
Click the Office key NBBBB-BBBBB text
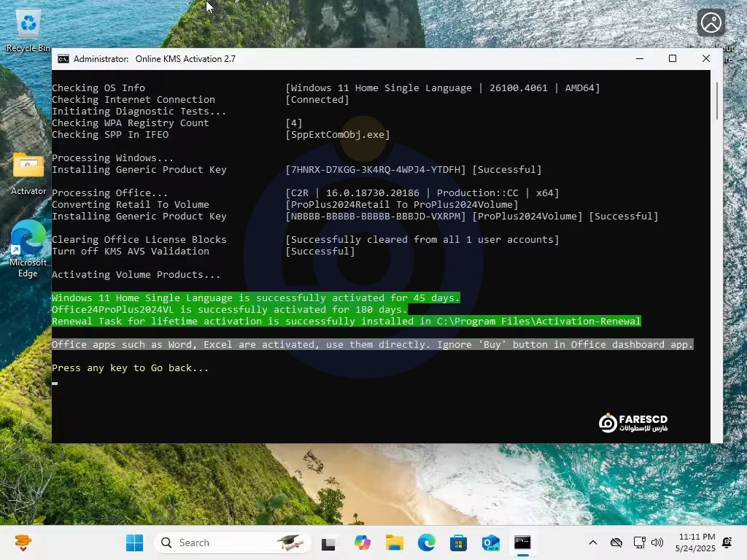coord(376,216)
